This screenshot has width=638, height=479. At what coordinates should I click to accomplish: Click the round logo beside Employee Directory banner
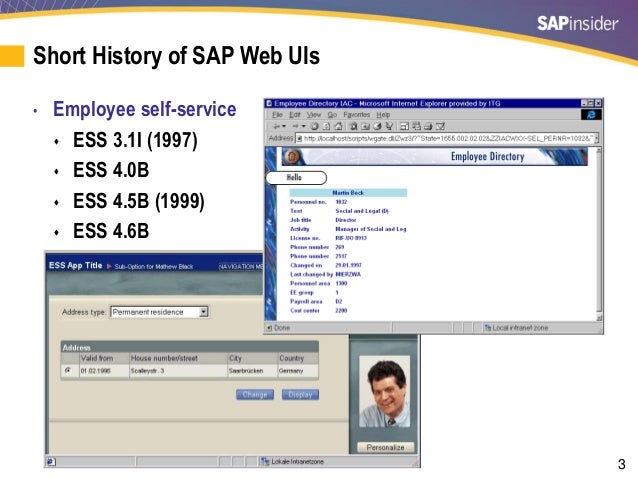292,156
